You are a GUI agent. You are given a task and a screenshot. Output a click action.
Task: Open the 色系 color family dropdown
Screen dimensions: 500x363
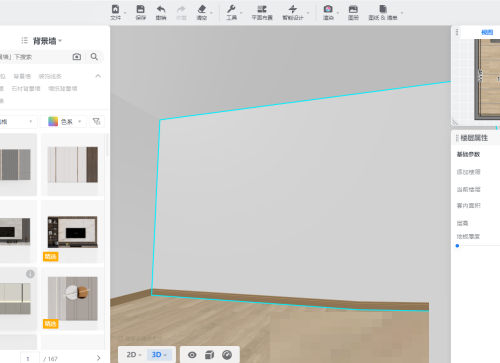[x=64, y=122]
